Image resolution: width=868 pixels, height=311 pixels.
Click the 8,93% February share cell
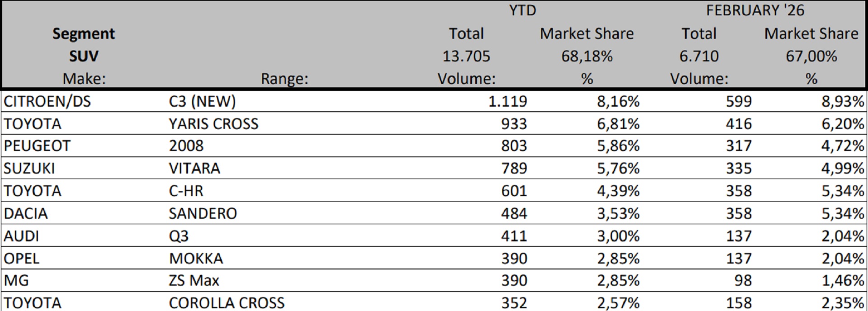coord(842,101)
